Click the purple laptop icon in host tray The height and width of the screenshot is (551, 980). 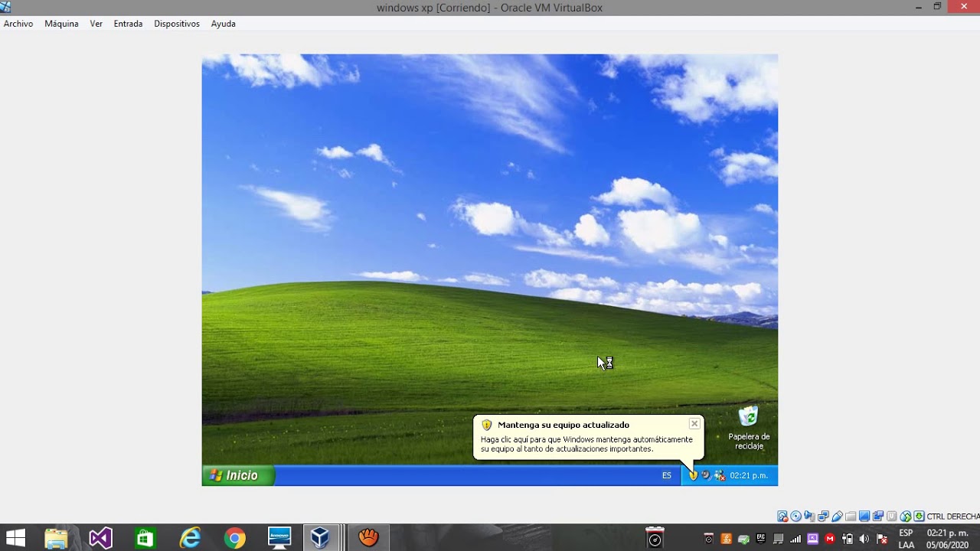813,539
